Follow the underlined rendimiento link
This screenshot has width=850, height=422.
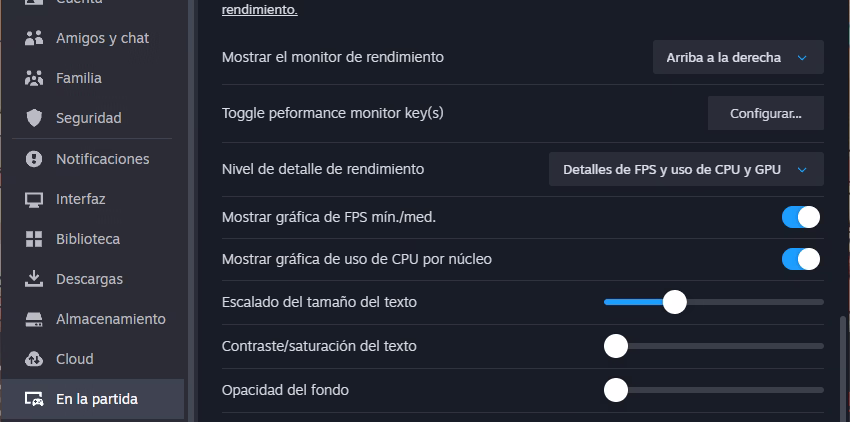(x=260, y=10)
